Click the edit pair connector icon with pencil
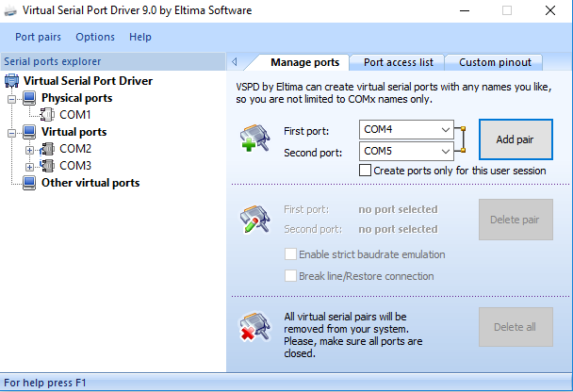Screen dimensions: 573x392 (255, 219)
